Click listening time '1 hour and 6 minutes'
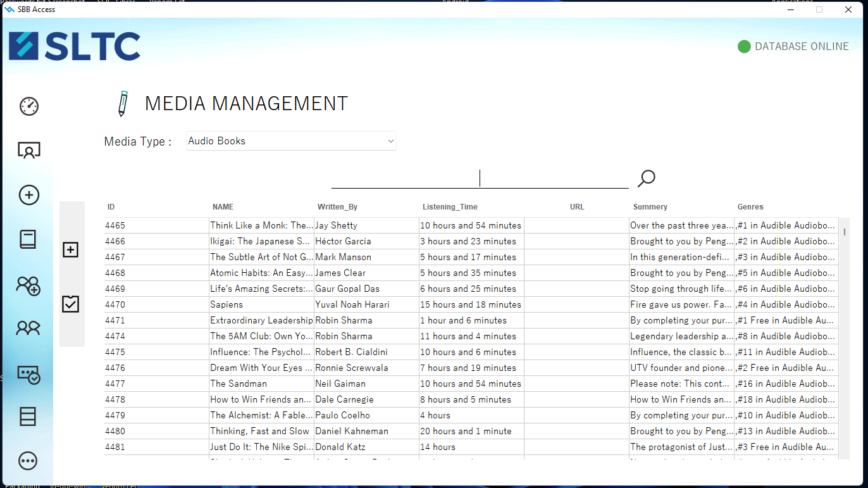Screen dimensions: 868x488 [472, 320]
